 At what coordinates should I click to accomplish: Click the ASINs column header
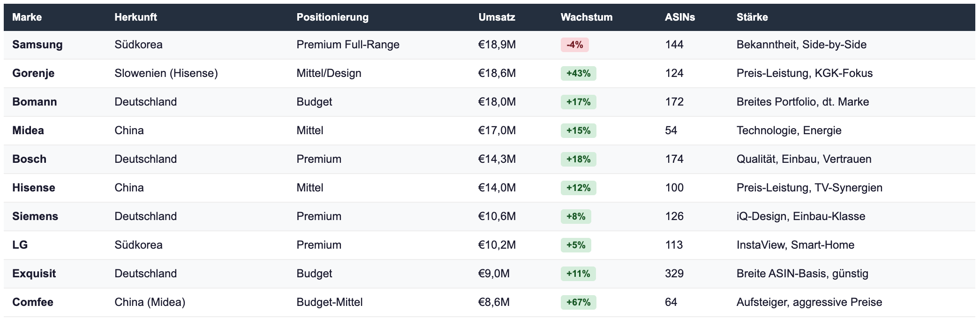click(x=679, y=17)
